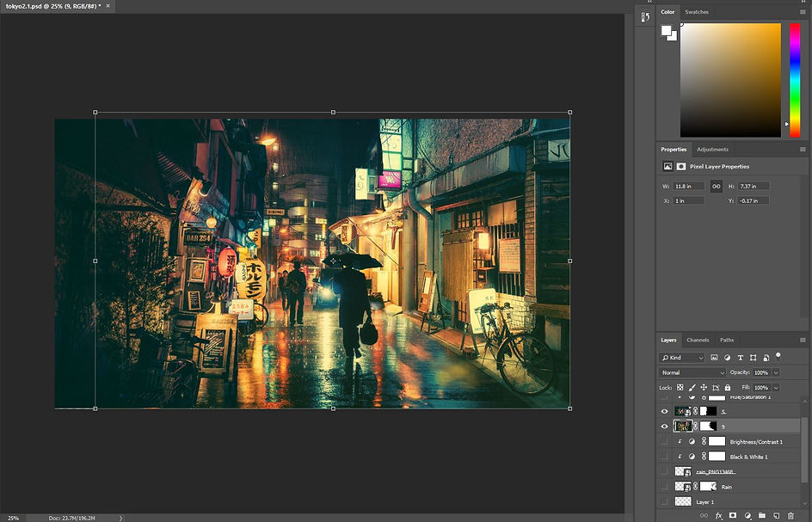The width and height of the screenshot is (812, 522).
Task: Click the trash icon to delete layer
Action: click(790, 515)
